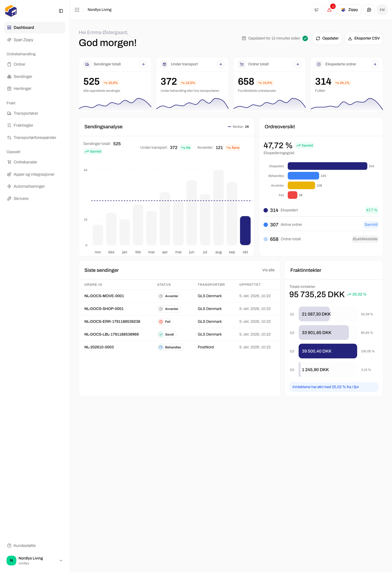
Task: Open alerts with 12 badge
Action: [x=329, y=10]
